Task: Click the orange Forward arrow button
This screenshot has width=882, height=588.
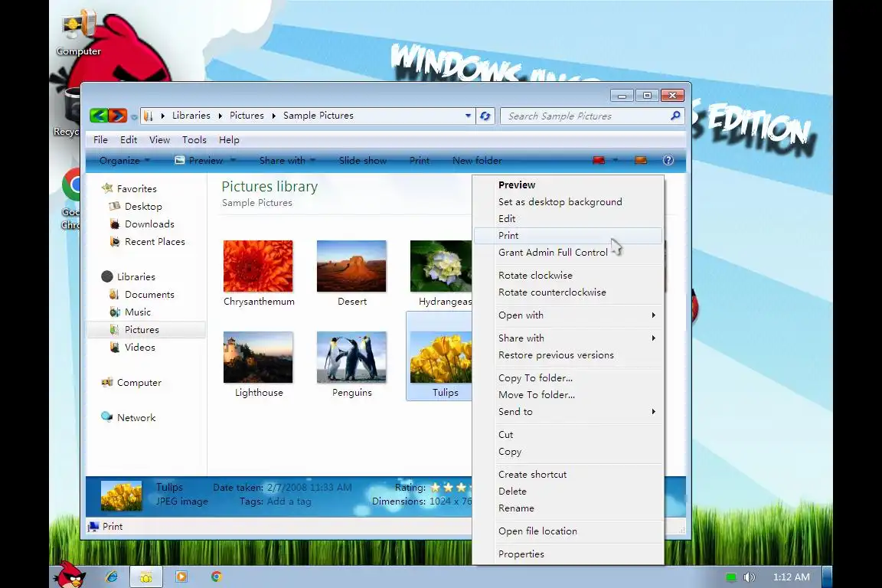Action: [118, 116]
